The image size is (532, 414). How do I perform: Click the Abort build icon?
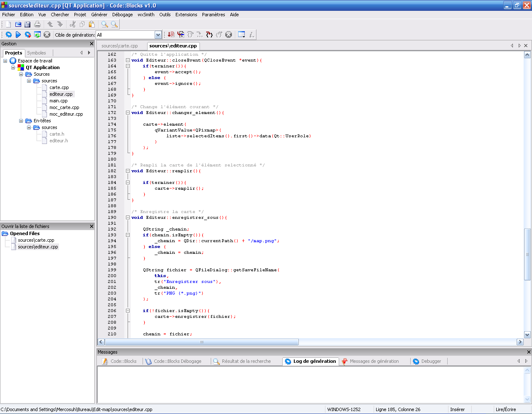click(46, 35)
